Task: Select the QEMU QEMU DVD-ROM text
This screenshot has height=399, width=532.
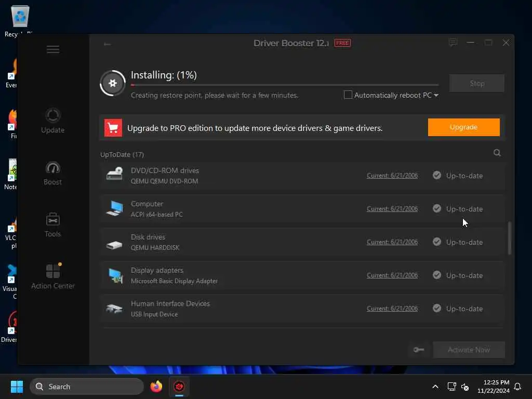Action: tap(164, 181)
